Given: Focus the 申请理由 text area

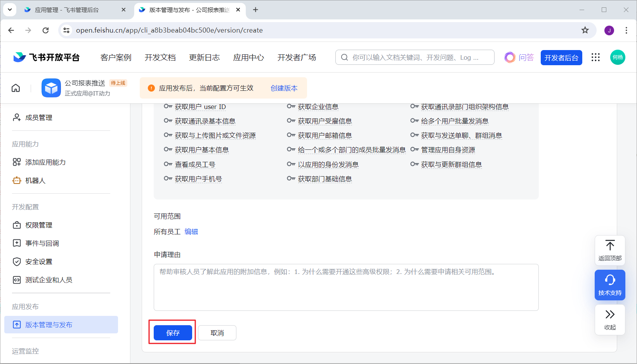Looking at the screenshot, I should 346,287.
